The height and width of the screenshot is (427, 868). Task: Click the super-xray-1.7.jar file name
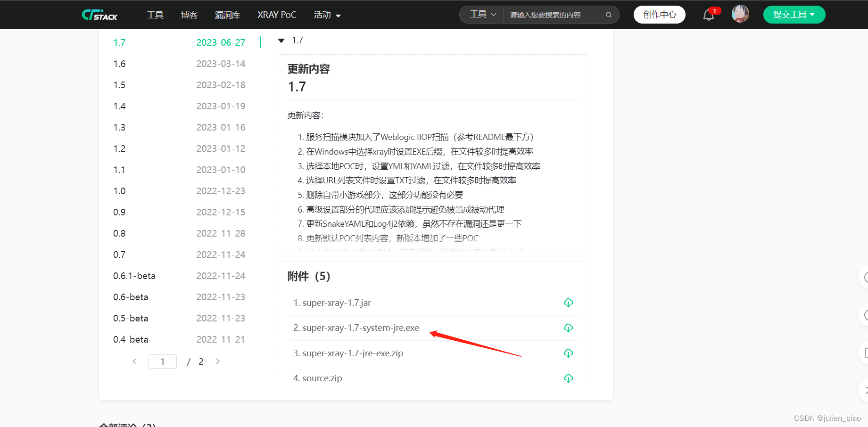pos(337,303)
